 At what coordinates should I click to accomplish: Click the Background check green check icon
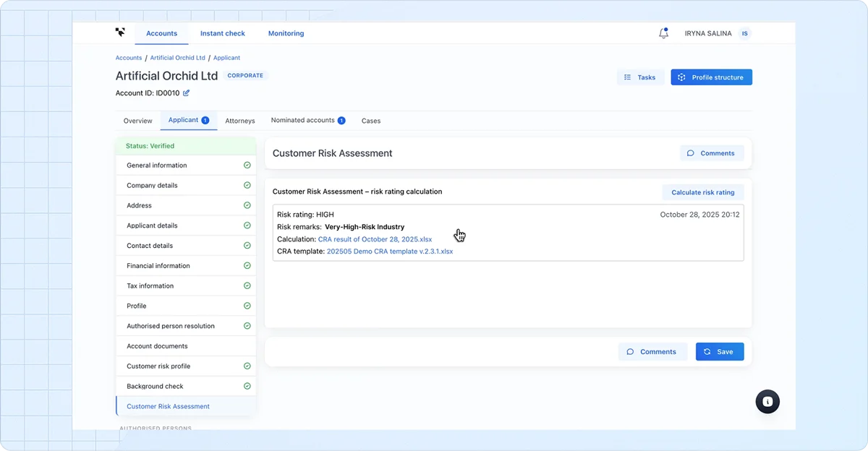[x=247, y=386]
